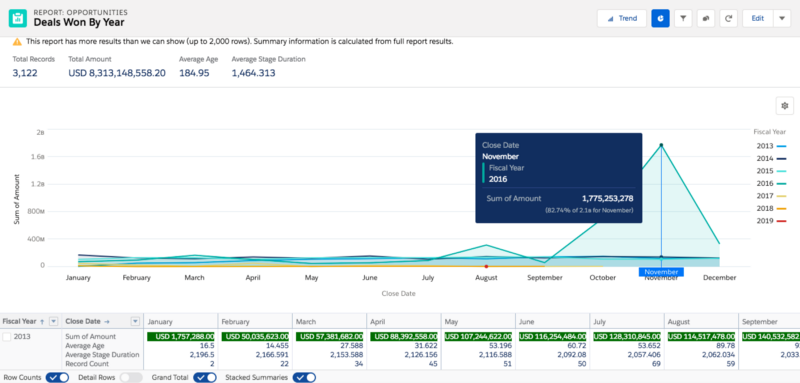Viewport: 800px width, 383px height.
Task: Click the collaboration feed icon
Action: click(x=706, y=18)
